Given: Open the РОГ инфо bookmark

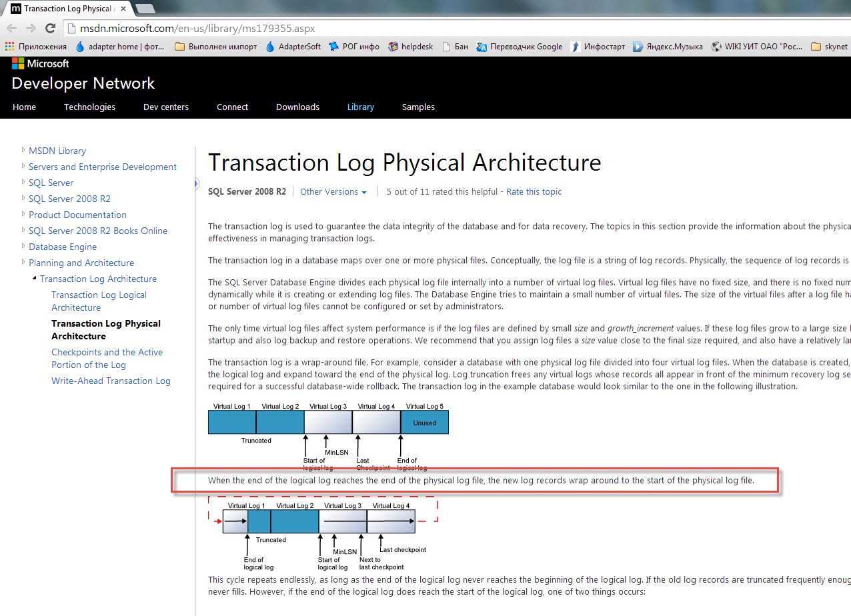Looking at the screenshot, I should coord(354,47).
